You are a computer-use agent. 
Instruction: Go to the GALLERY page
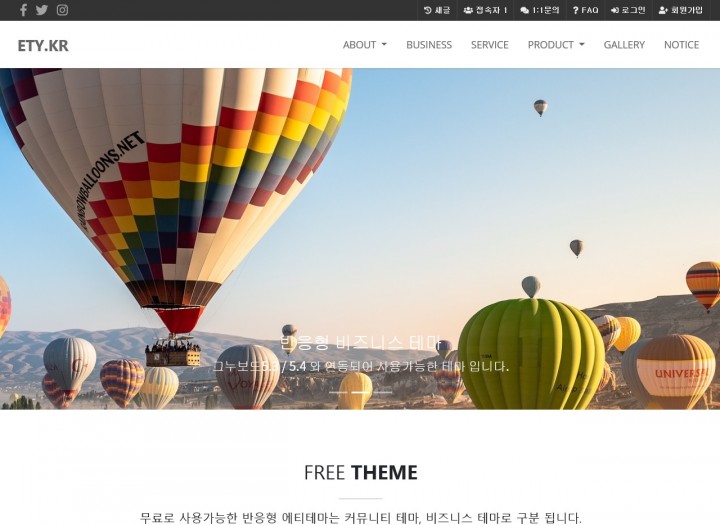(x=624, y=45)
